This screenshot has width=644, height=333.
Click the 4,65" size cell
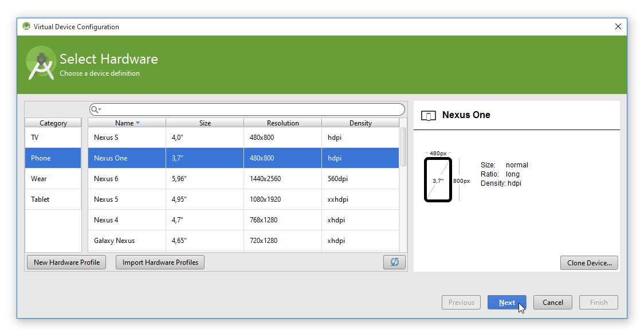205,241
